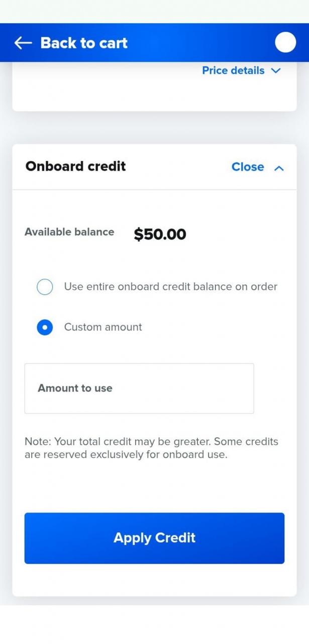
Task: Click the onboard-use note text
Action: 151,448
